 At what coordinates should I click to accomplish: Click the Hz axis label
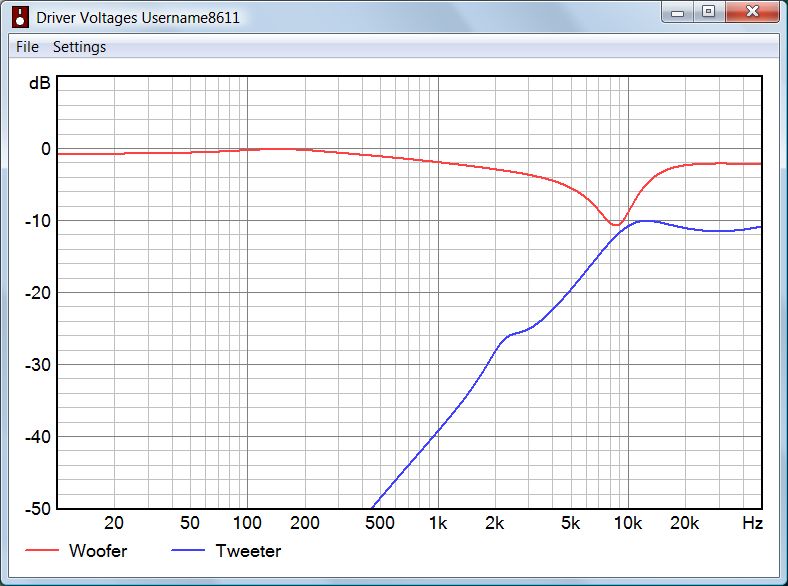752,523
